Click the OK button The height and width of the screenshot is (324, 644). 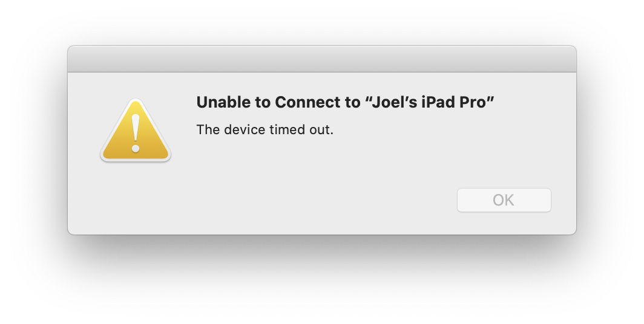pos(504,200)
